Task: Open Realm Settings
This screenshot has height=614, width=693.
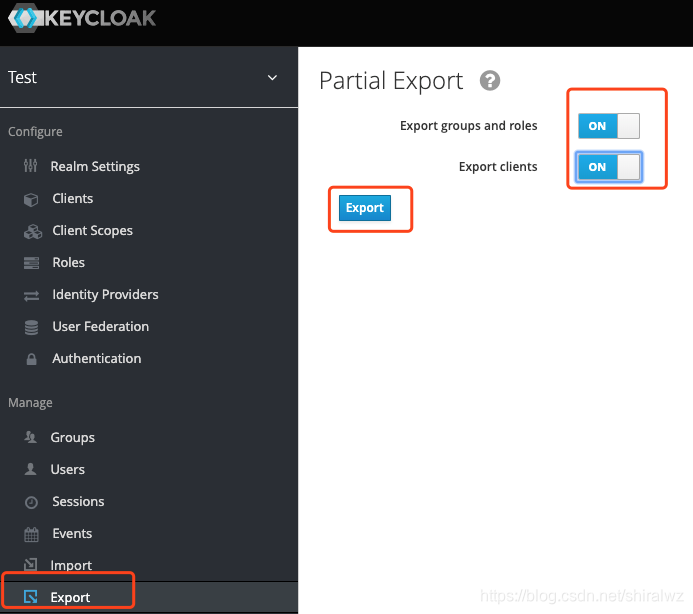Action: [x=95, y=166]
